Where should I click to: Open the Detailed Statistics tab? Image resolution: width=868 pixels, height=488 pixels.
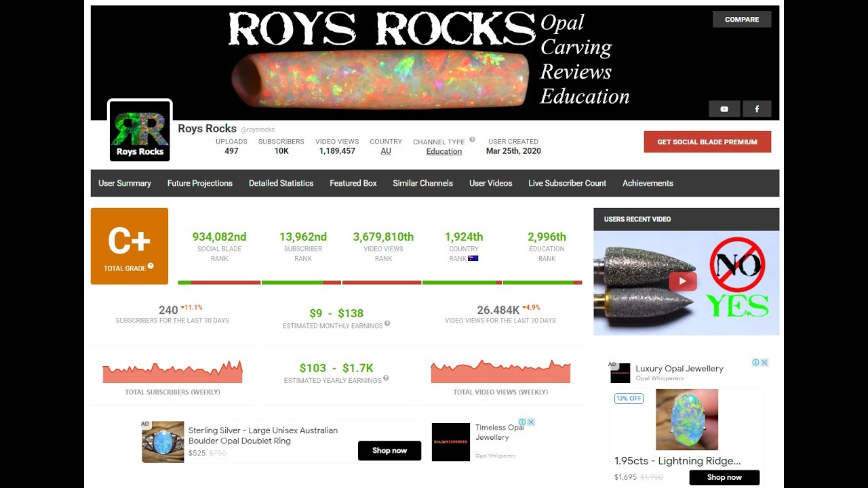point(281,183)
